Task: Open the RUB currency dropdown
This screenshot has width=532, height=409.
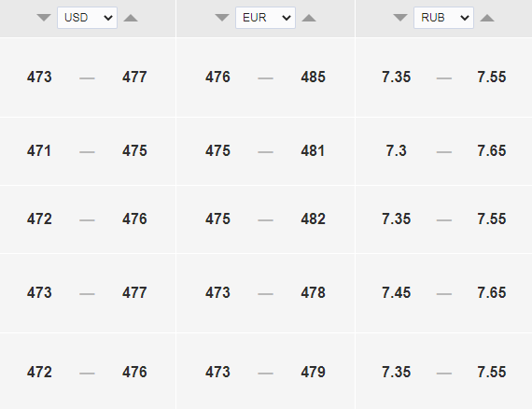Action: coord(443,18)
